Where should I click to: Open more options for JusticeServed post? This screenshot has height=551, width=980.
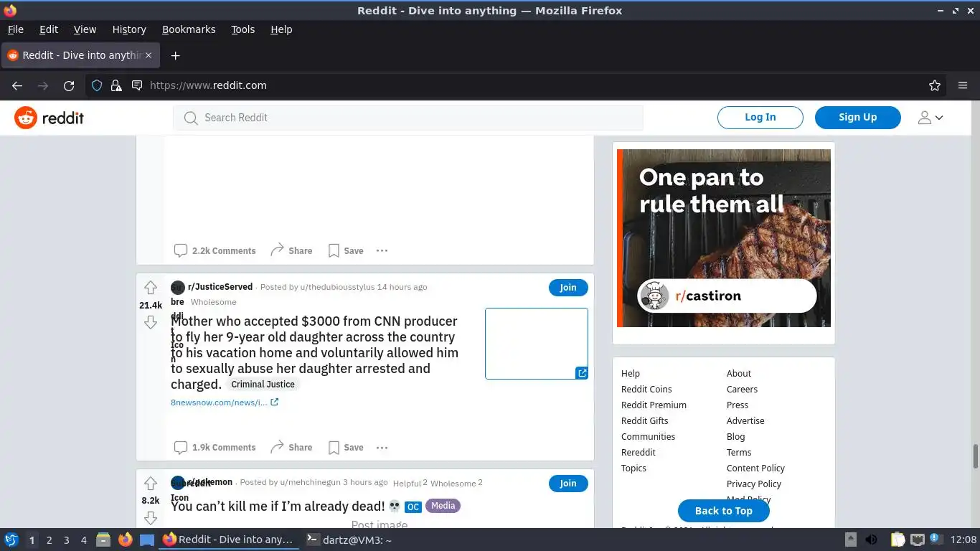point(382,447)
